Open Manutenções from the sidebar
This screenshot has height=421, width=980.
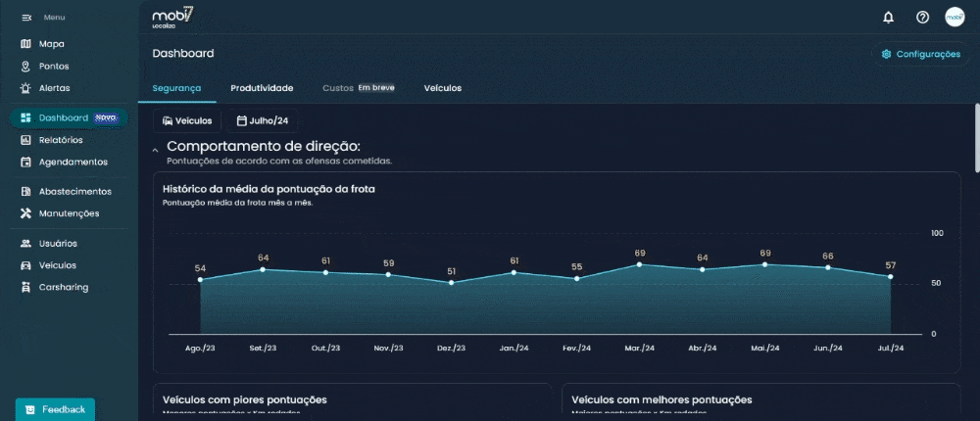pos(69,213)
